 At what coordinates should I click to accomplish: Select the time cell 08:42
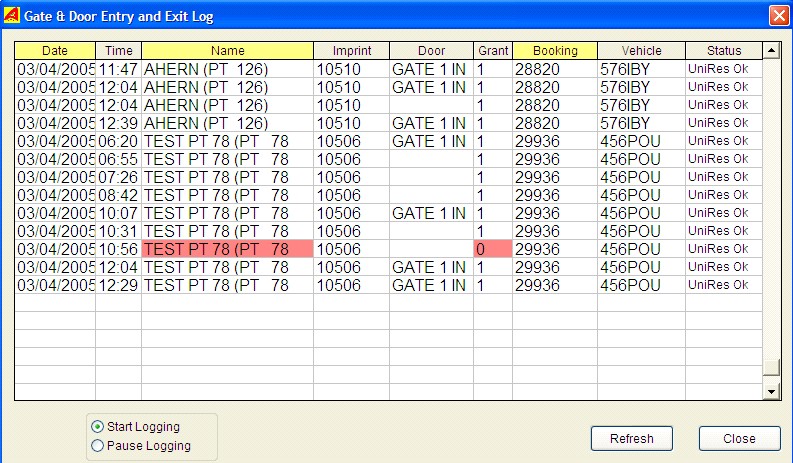[118, 195]
